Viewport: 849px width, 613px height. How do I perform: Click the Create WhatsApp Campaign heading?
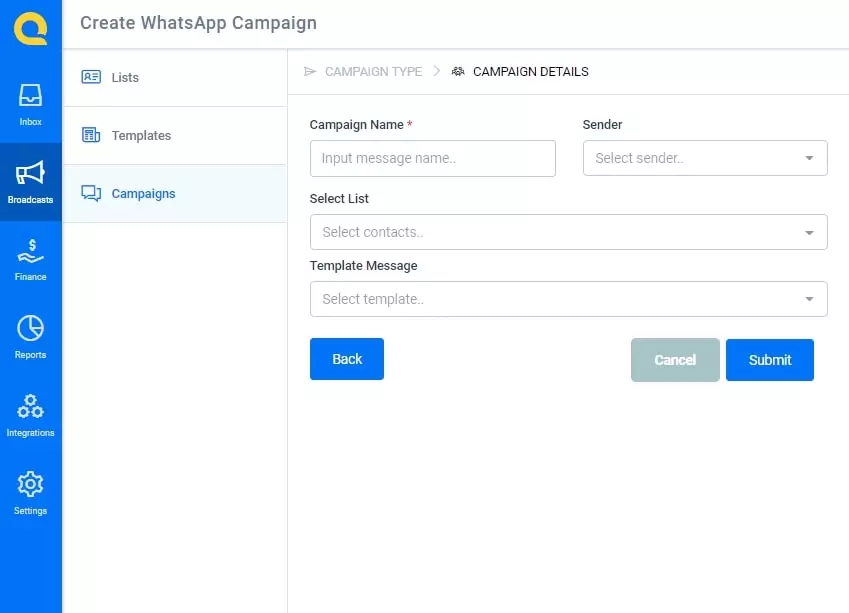click(198, 23)
